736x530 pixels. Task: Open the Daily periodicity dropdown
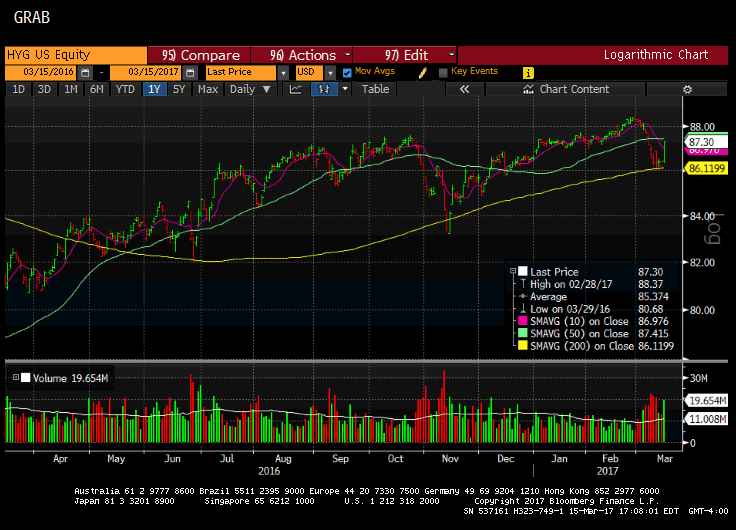pos(251,89)
